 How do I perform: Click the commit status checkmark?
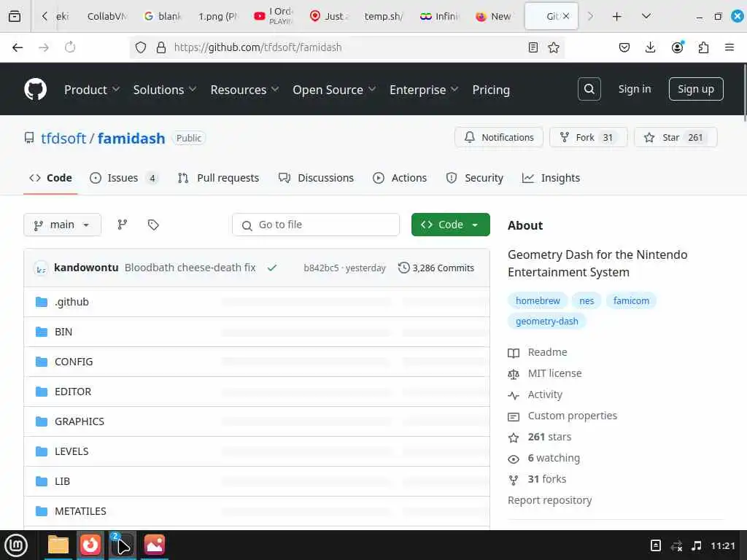272,268
